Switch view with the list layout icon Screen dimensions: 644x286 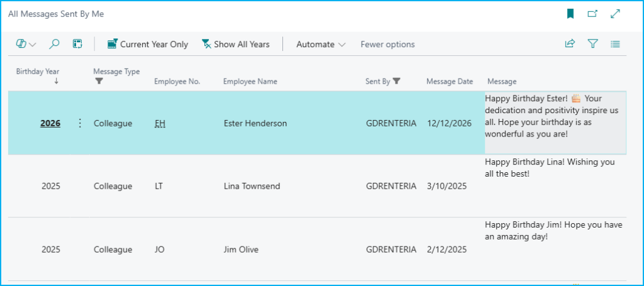[615, 44]
